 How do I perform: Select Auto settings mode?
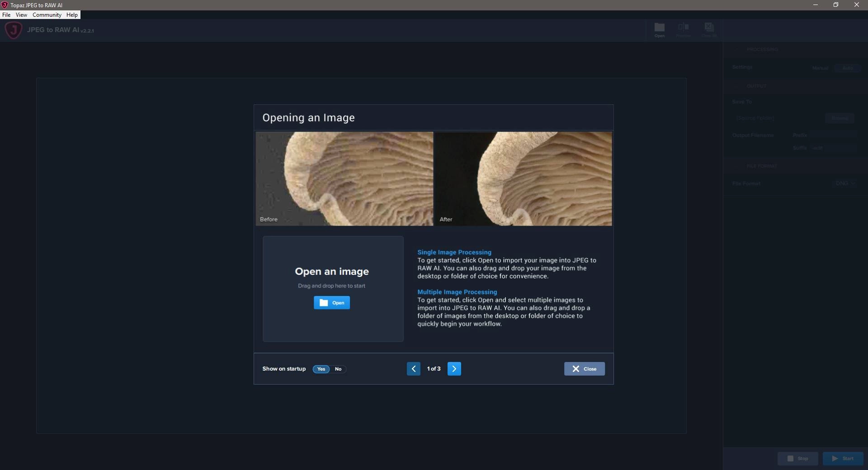tap(848, 68)
